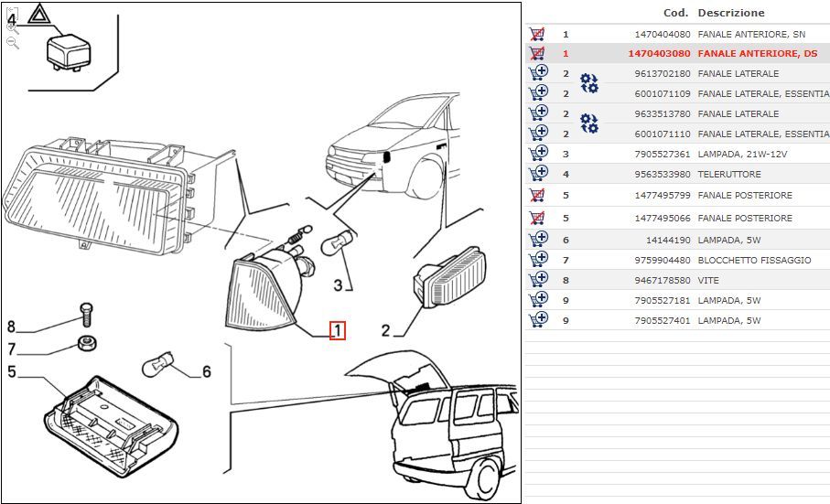Click the Cod. column header
Screen dimensions: 830x504
[676, 13]
